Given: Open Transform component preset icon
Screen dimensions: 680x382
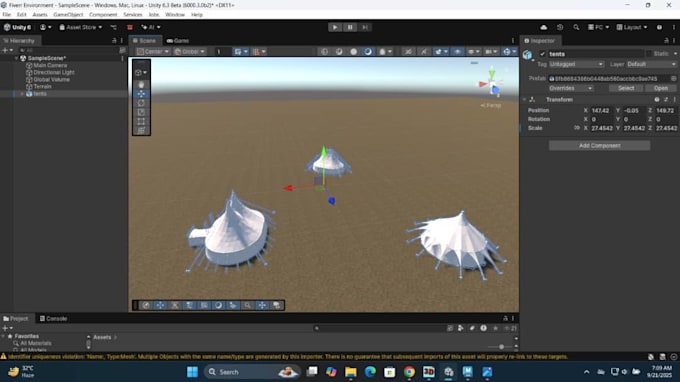Looking at the screenshot, I should coord(666,100).
